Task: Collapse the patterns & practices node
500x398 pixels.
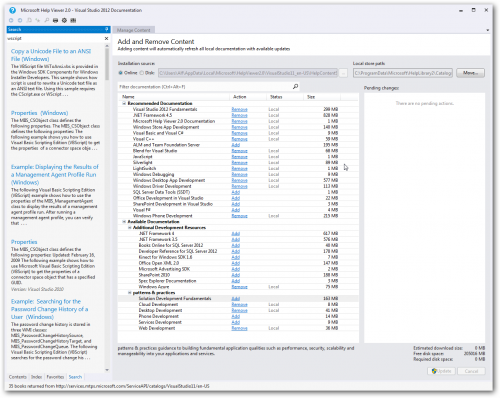Action: (x=130, y=293)
